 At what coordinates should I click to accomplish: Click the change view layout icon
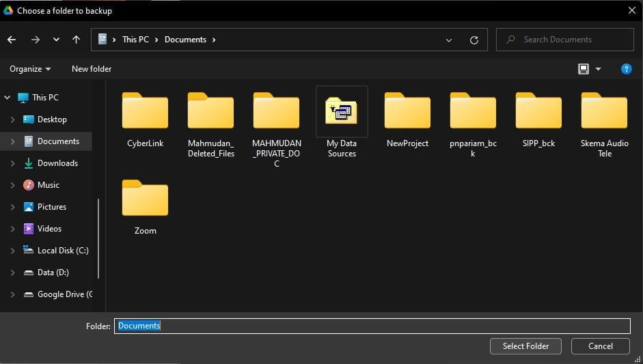click(x=583, y=69)
